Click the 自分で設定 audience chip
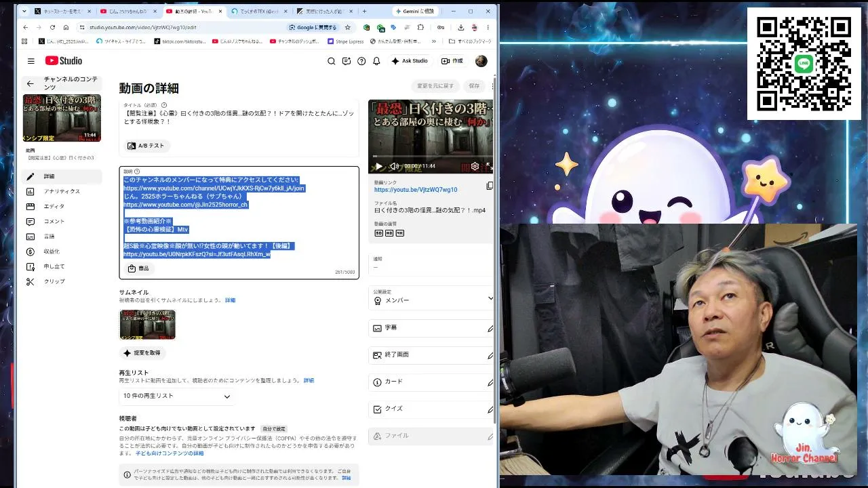868x488 pixels. tap(274, 429)
